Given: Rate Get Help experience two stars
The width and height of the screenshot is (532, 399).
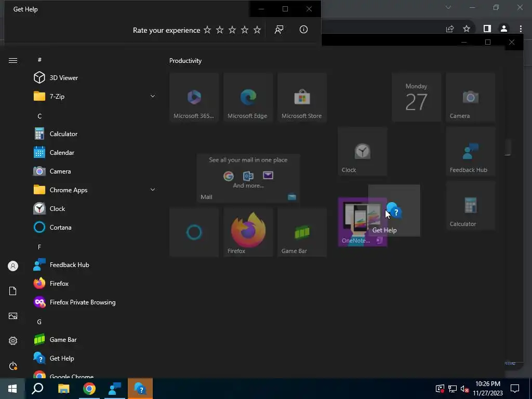Looking at the screenshot, I should [x=220, y=30].
